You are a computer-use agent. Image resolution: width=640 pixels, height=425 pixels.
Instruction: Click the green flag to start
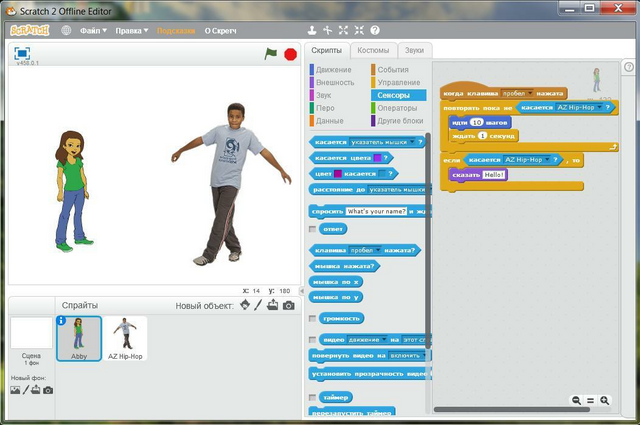[x=271, y=53]
